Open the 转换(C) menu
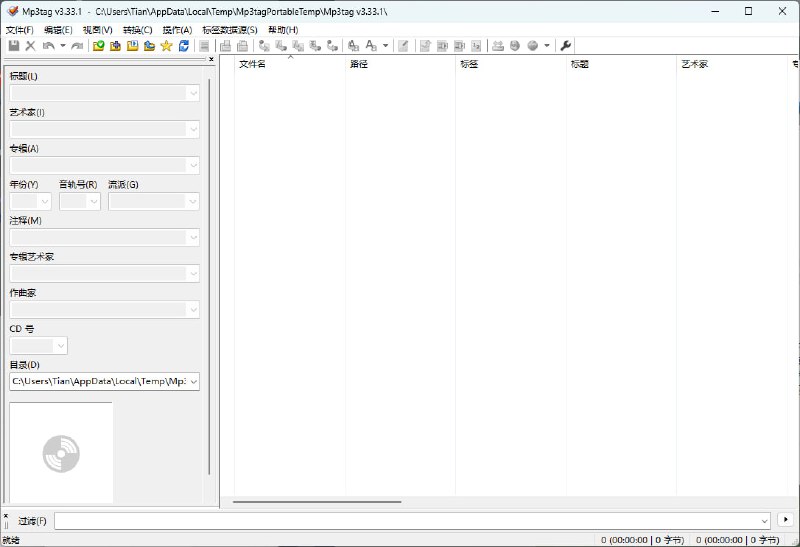 click(x=137, y=30)
